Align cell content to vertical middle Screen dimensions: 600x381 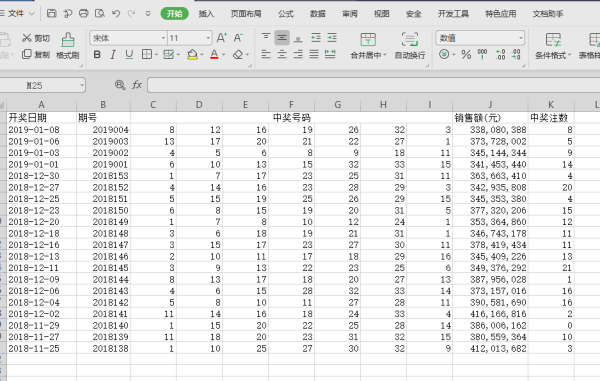(x=282, y=37)
